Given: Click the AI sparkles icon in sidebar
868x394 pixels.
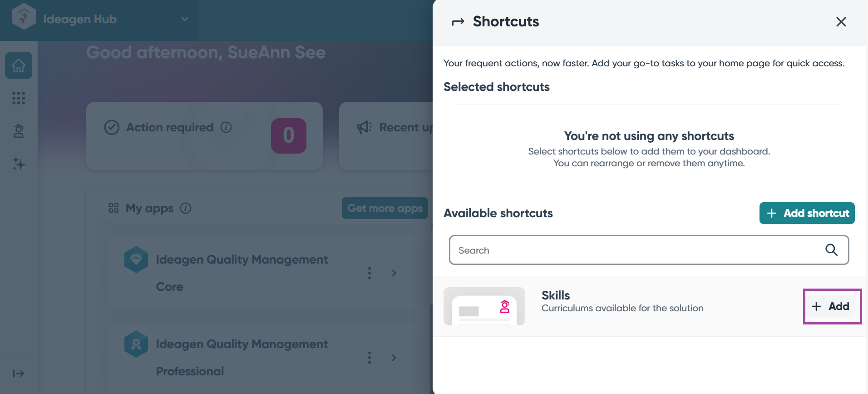Looking at the screenshot, I should (x=19, y=164).
